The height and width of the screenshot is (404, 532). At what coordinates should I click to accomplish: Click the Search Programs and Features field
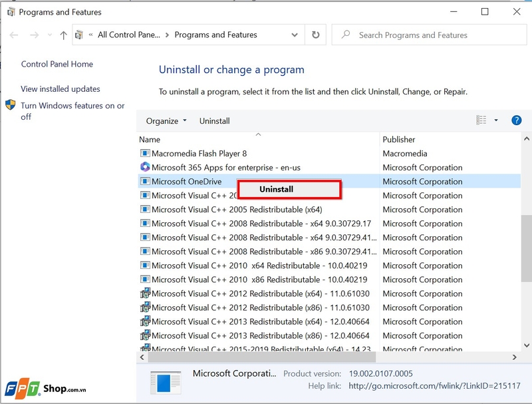coord(429,35)
